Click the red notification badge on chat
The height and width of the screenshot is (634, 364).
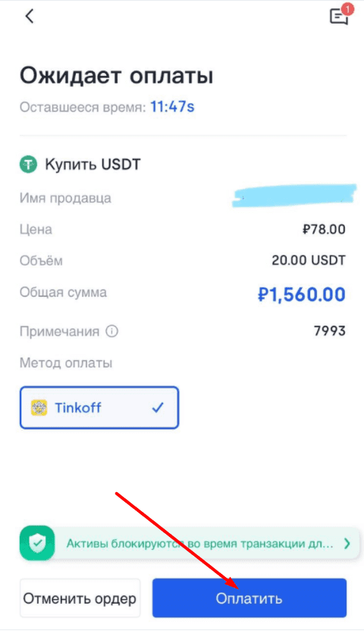pyautogui.click(x=347, y=9)
